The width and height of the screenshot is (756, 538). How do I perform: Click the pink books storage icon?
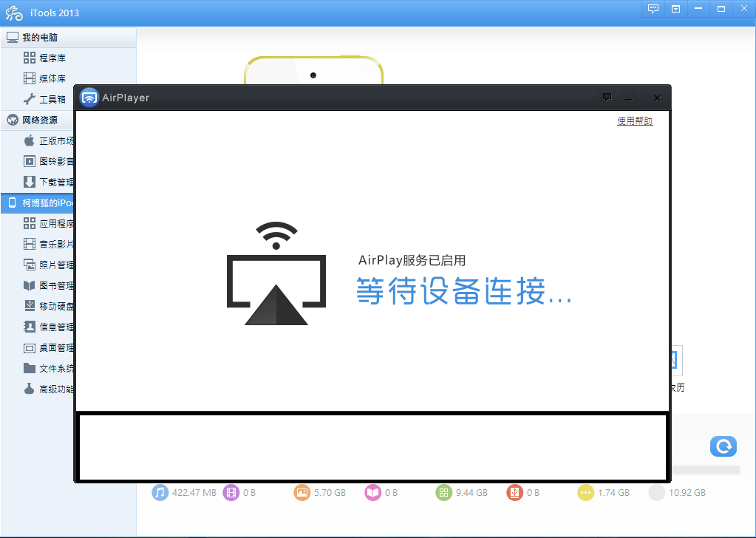point(373,493)
